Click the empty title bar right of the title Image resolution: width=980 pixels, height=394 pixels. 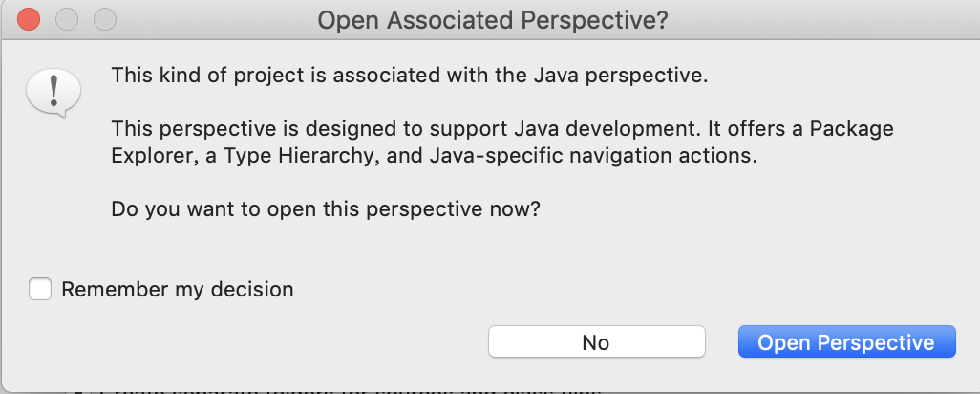(812, 20)
